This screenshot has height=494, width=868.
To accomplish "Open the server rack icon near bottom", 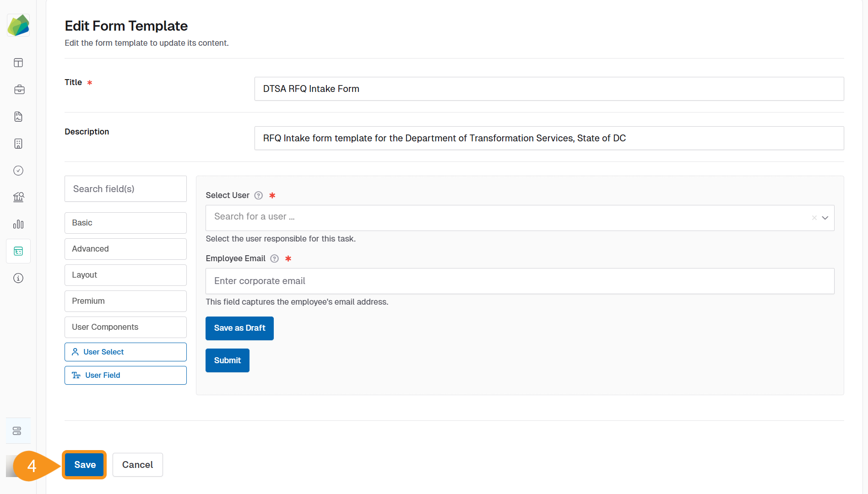I will click(17, 430).
